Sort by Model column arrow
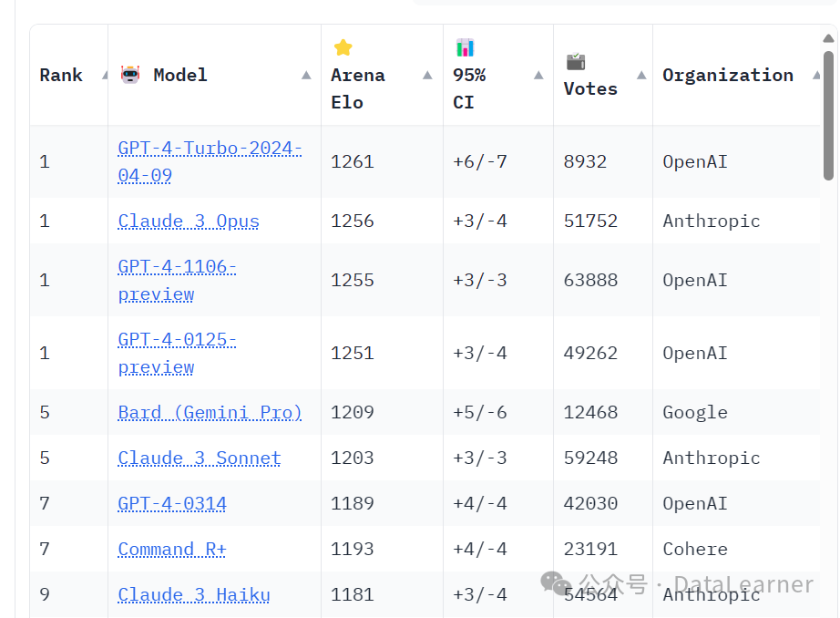Viewport: 840px width, 618px height. pyautogui.click(x=306, y=76)
